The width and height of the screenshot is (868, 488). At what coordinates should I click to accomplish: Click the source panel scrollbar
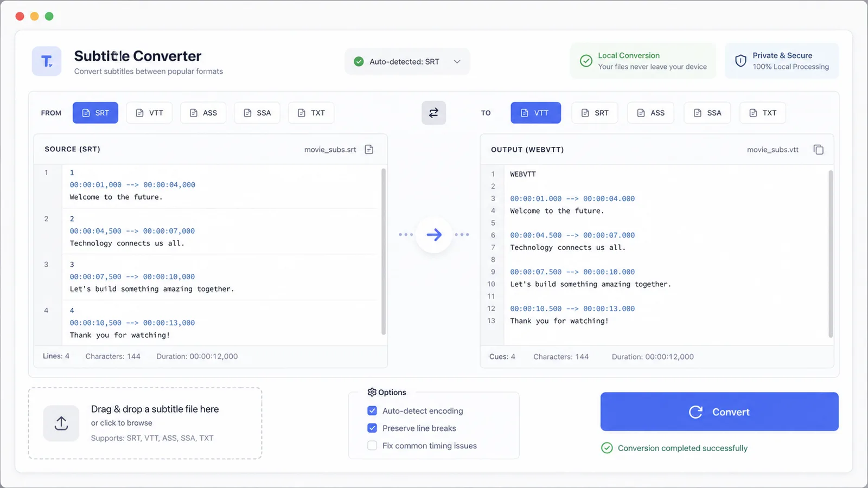coord(384,251)
